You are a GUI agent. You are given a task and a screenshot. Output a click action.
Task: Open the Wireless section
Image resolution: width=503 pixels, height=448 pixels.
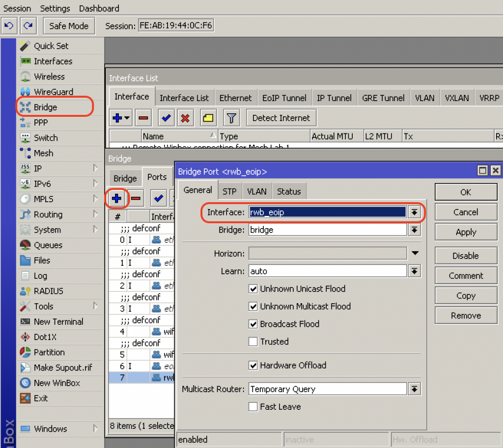(x=49, y=77)
